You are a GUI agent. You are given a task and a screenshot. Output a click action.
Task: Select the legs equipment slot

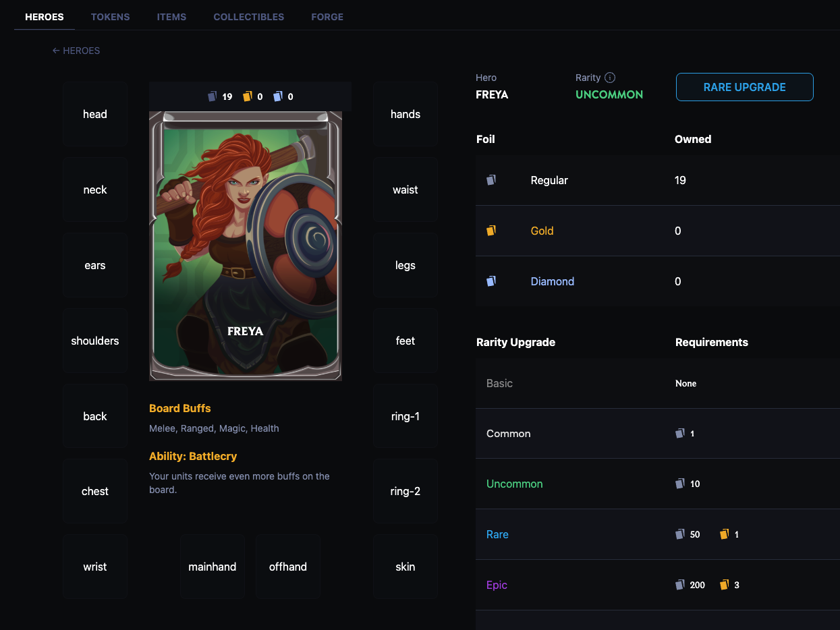[405, 265]
